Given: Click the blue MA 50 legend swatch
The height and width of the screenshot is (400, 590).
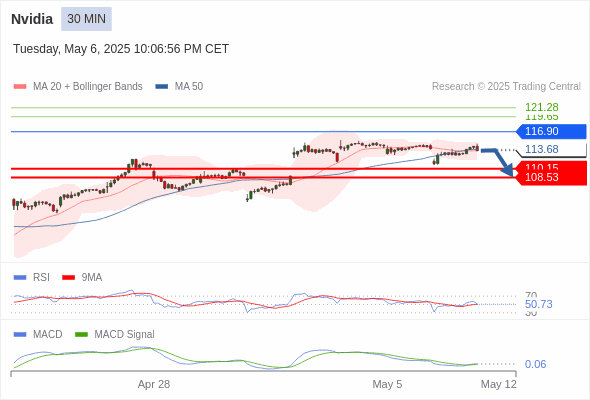Looking at the screenshot, I should 162,87.
